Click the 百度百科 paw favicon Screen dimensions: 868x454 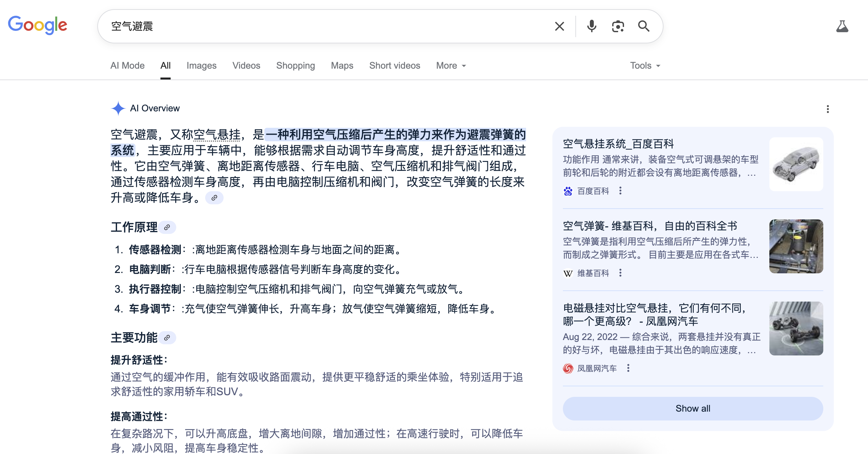(568, 191)
